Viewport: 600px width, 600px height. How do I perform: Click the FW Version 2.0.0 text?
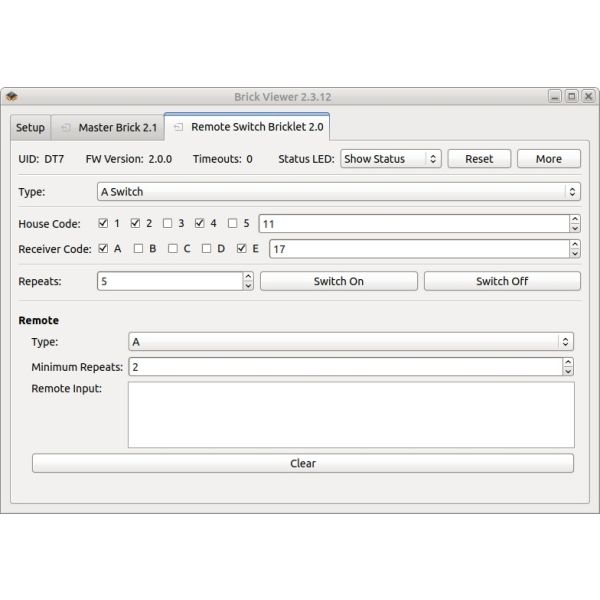point(129,159)
